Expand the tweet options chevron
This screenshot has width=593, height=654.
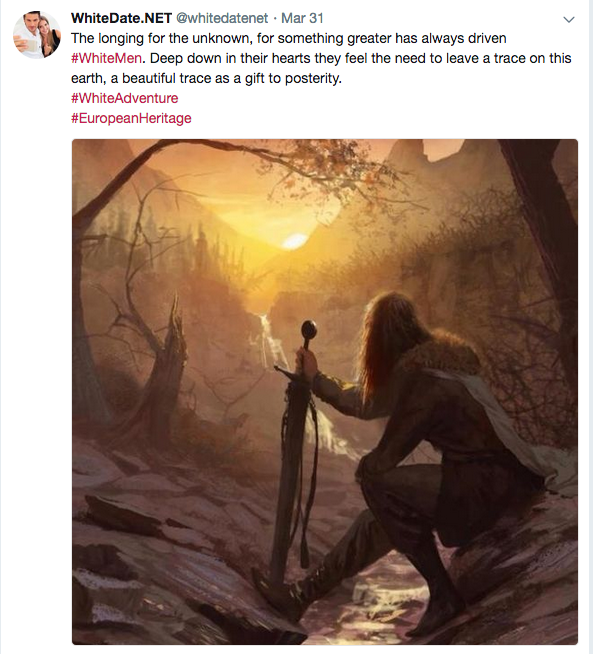tap(569, 19)
